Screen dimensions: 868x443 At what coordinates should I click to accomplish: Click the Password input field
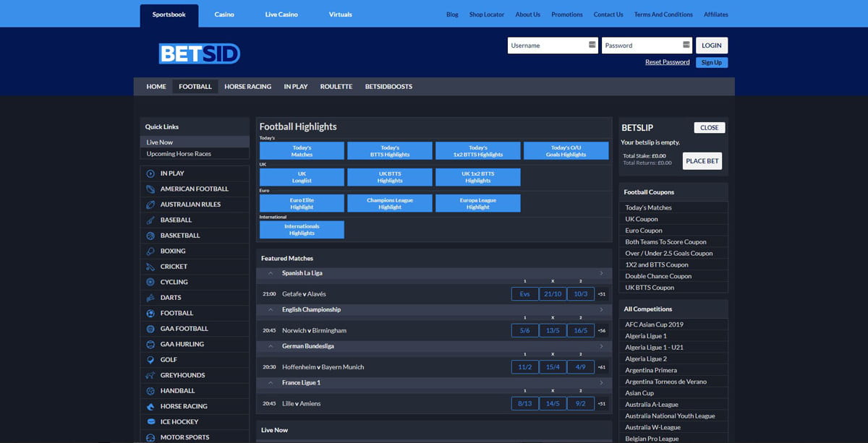tap(647, 45)
